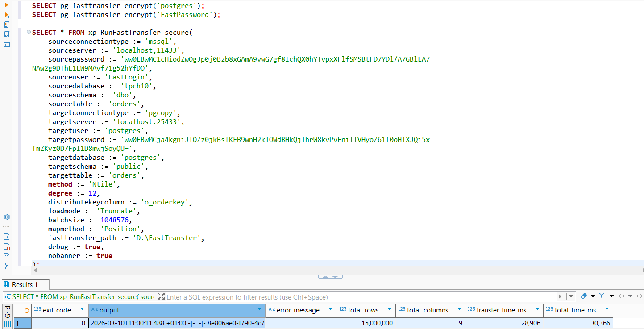Navigate back with the left arrow icon
This screenshot has width=644, height=329.
(x=622, y=296)
